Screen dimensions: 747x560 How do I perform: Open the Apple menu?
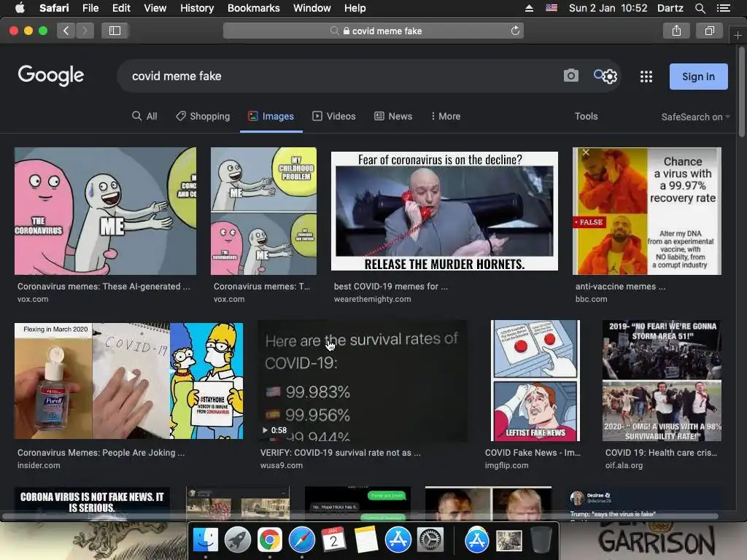(x=20, y=8)
